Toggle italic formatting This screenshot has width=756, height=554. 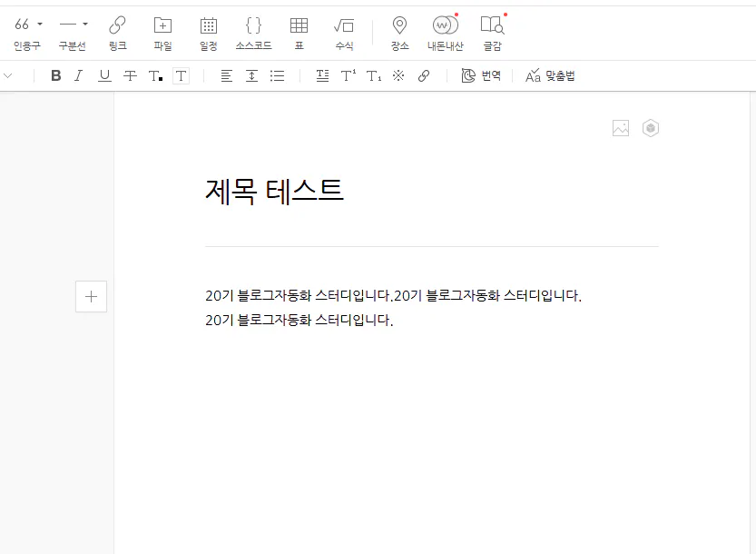tap(79, 75)
